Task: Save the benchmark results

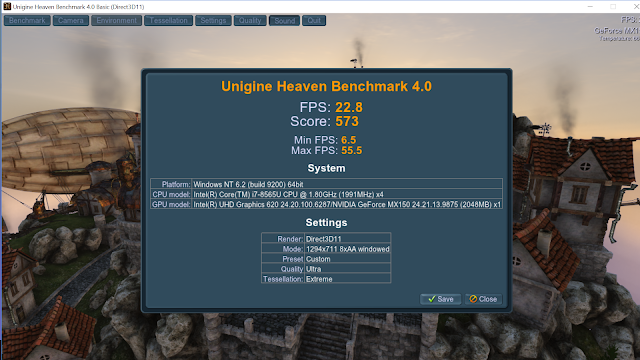Action: 441,299
